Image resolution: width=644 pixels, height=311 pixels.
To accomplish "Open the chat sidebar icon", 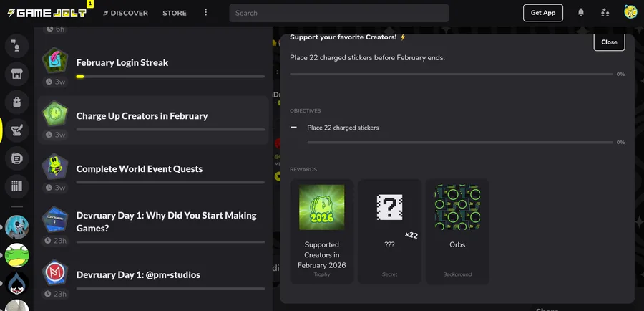I will point(16,46).
